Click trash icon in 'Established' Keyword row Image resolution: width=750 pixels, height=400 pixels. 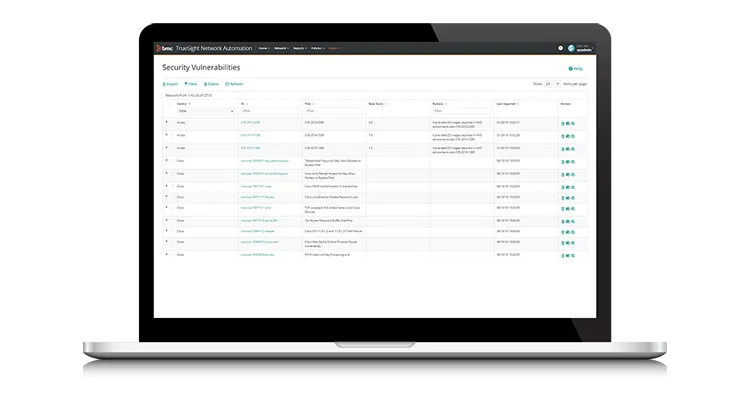[x=562, y=162]
